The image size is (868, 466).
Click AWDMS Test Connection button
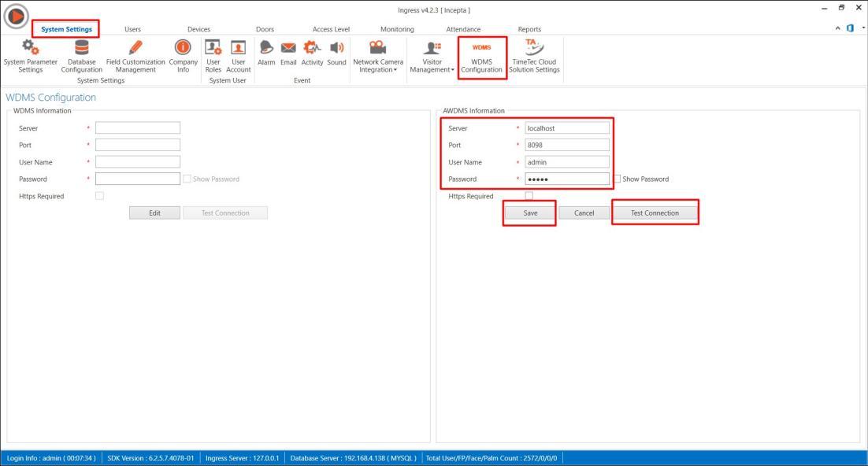[655, 213]
